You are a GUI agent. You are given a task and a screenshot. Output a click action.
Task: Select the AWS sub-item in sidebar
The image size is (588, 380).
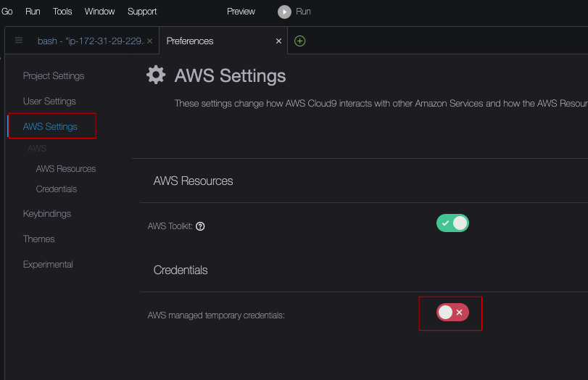coord(37,149)
